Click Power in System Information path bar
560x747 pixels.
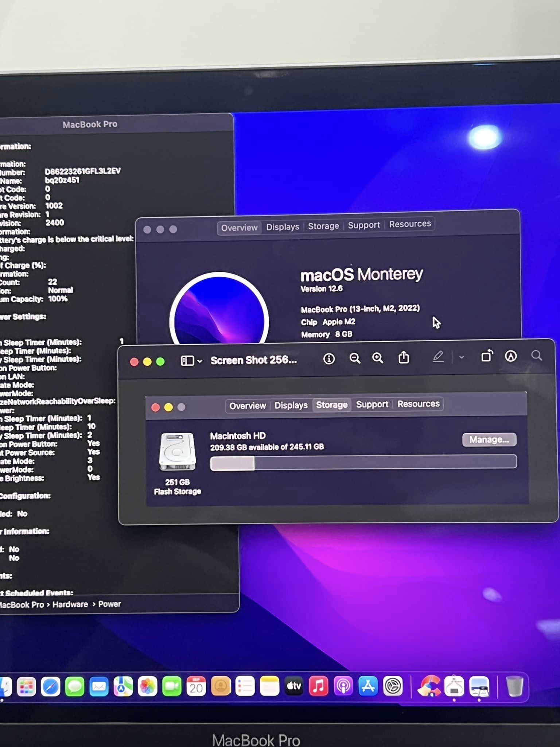(x=109, y=604)
